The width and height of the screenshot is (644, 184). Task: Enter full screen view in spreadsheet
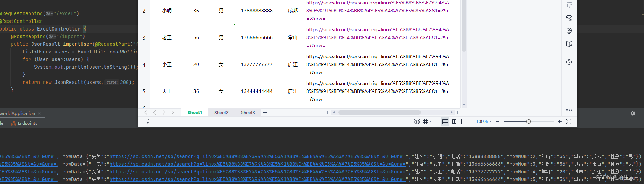pyautogui.click(x=569, y=121)
